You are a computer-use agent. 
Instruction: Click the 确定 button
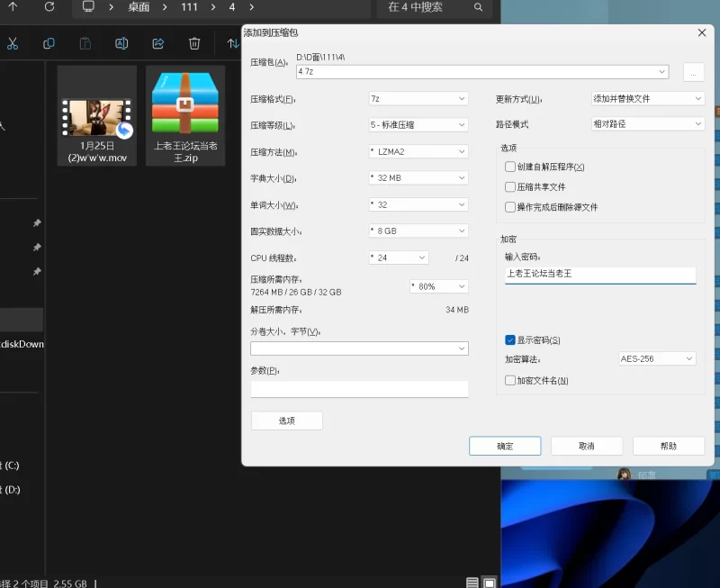(x=505, y=446)
